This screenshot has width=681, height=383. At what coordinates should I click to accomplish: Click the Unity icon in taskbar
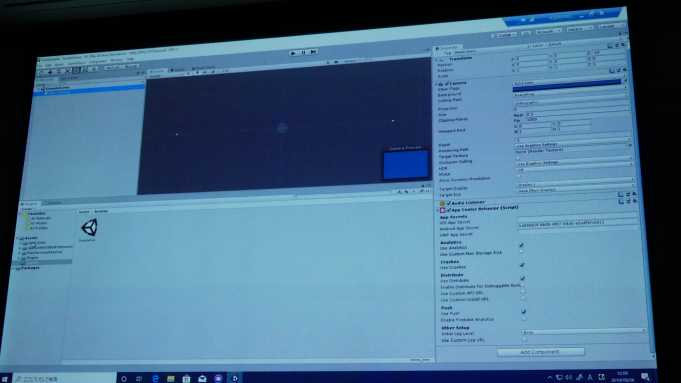pyautogui.click(x=235, y=379)
